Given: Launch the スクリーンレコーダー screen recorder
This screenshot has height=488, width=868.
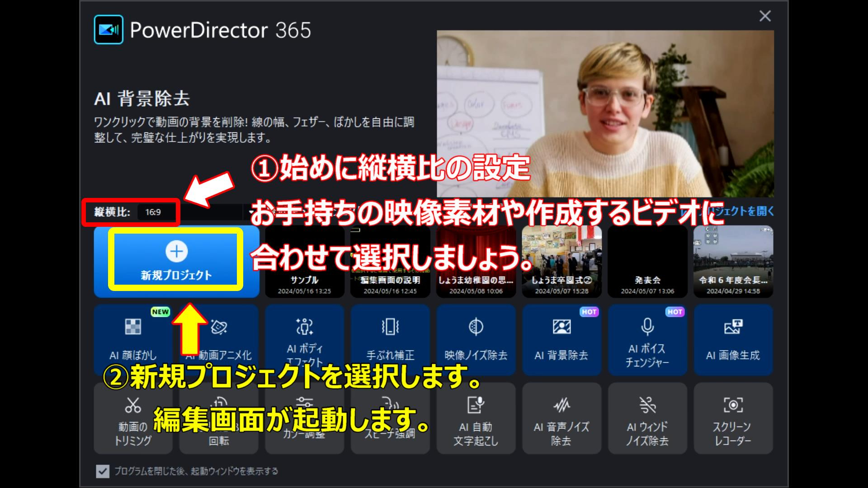Looking at the screenshot, I should click(x=733, y=418).
